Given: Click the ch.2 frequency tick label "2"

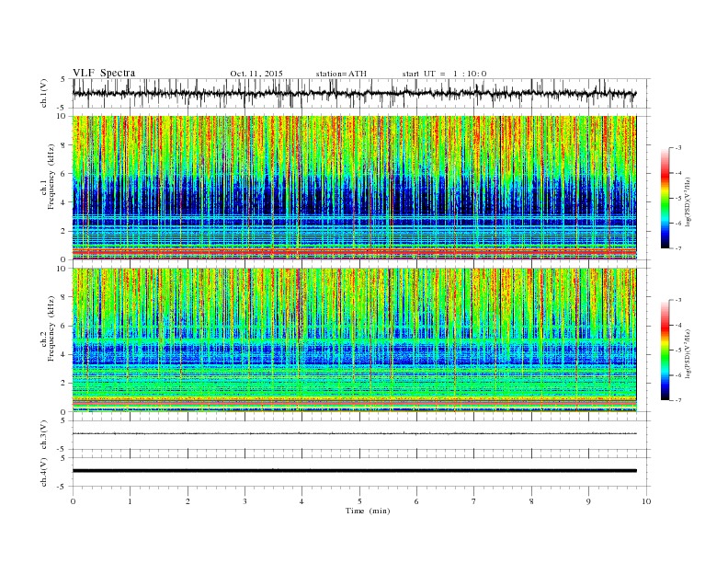Looking at the screenshot, I should coord(64,384).
